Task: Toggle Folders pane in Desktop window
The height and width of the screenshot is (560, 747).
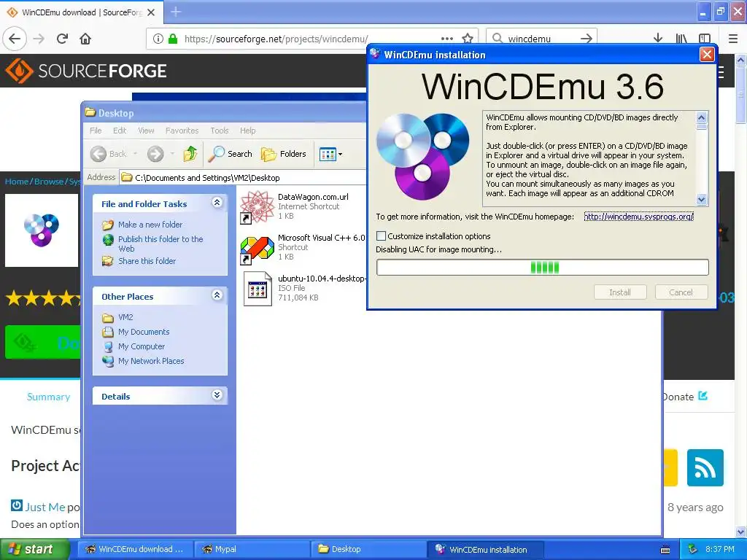Action: pos(284,154)
